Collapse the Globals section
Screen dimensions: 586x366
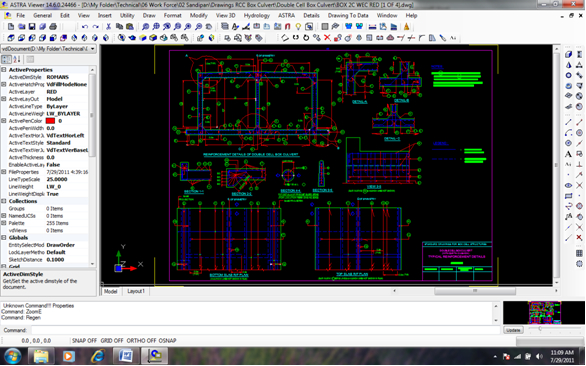(4, 237)
